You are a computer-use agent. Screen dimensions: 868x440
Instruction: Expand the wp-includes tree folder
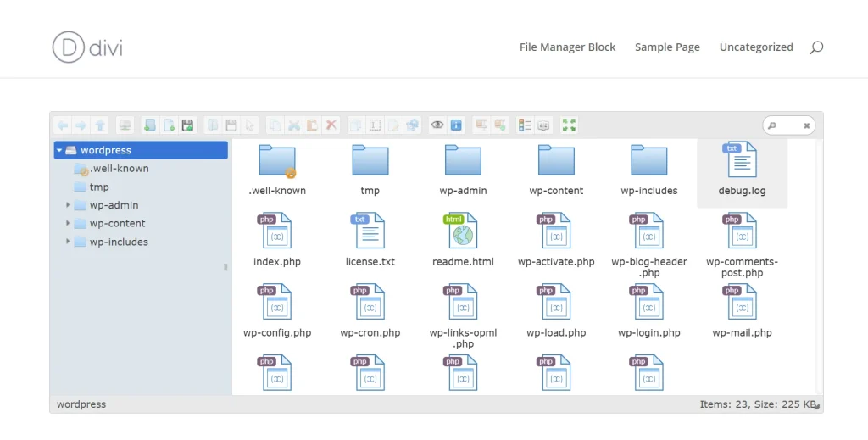pos(68,242)
